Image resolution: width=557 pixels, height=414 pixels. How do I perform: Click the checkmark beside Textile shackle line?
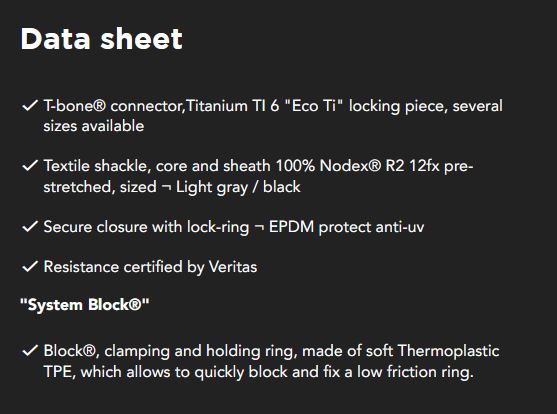coord(30,166)
